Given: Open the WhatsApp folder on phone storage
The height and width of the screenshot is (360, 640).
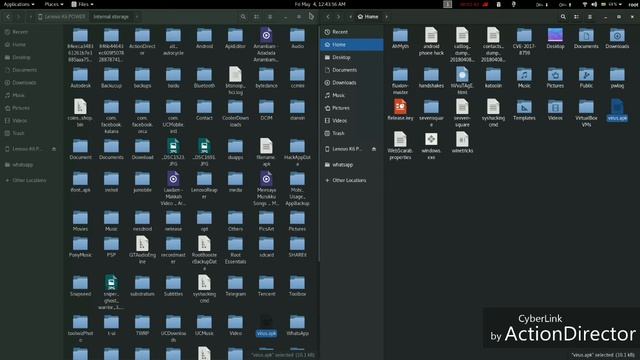Looking at the screenshot, I should coord(297,325).
